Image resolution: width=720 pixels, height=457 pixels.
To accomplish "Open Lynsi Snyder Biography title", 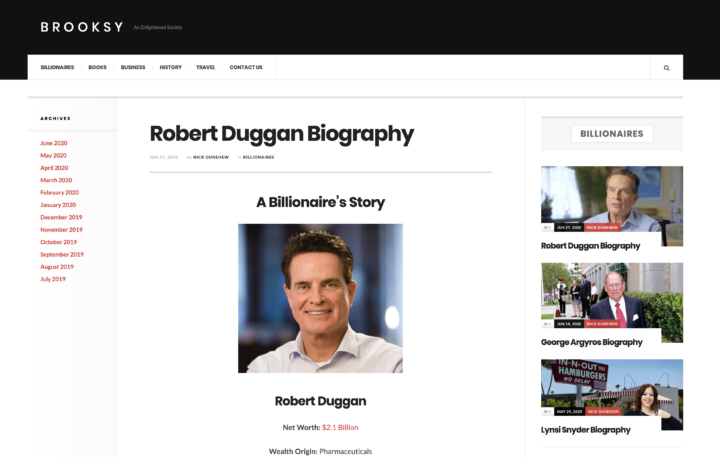I will click(x=585, y=430).
